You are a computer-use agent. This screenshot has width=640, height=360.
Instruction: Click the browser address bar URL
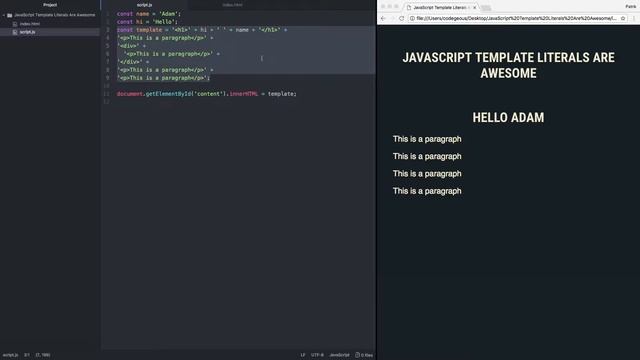[516, 18]
